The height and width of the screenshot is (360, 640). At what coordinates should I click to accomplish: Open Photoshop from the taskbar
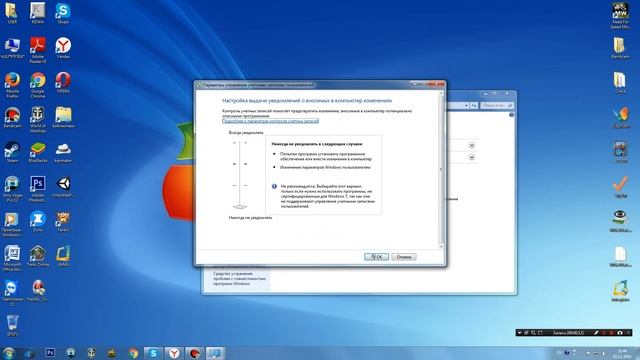[x=50, y=353]
